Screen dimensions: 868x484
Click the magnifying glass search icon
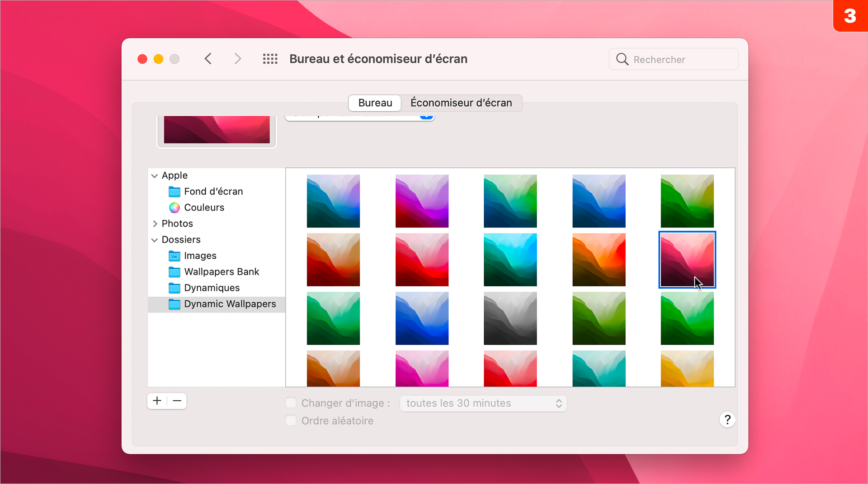622,59
